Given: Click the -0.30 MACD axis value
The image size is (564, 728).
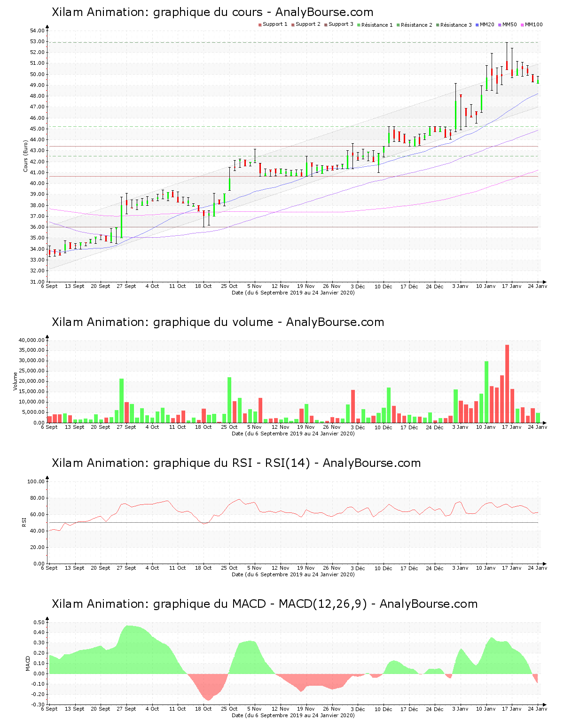Looking at the screenshot, I should pyautogui.click(x=38, y=705).
